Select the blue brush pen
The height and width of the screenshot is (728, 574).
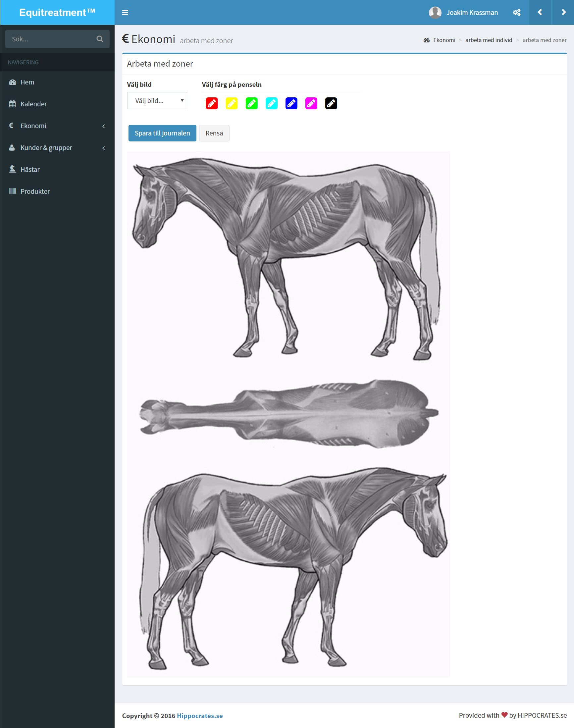291,103
